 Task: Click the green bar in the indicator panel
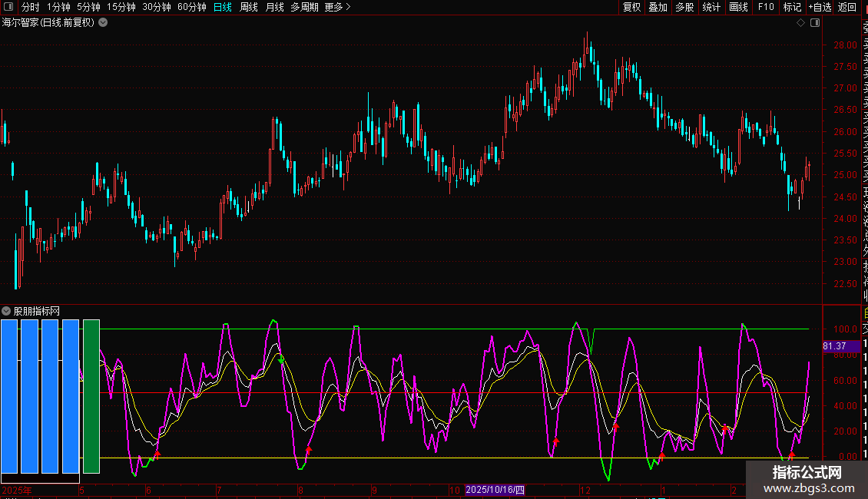91,396
